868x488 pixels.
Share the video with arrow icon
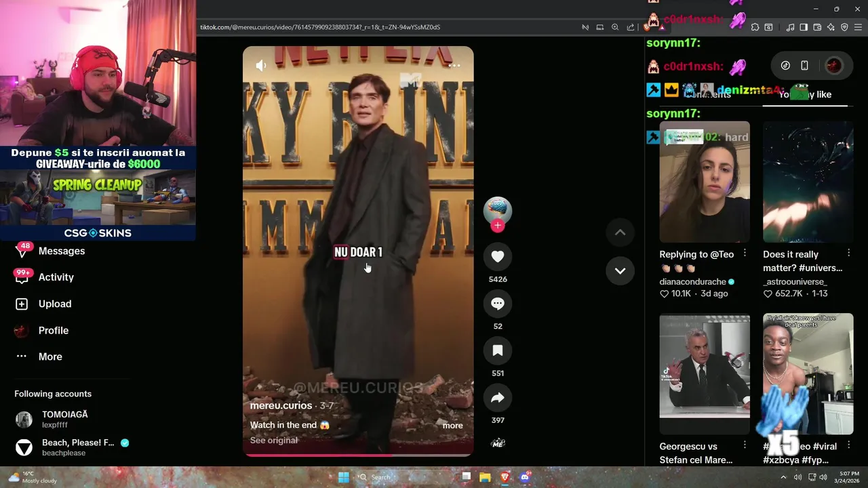click(x=497, y=398)
